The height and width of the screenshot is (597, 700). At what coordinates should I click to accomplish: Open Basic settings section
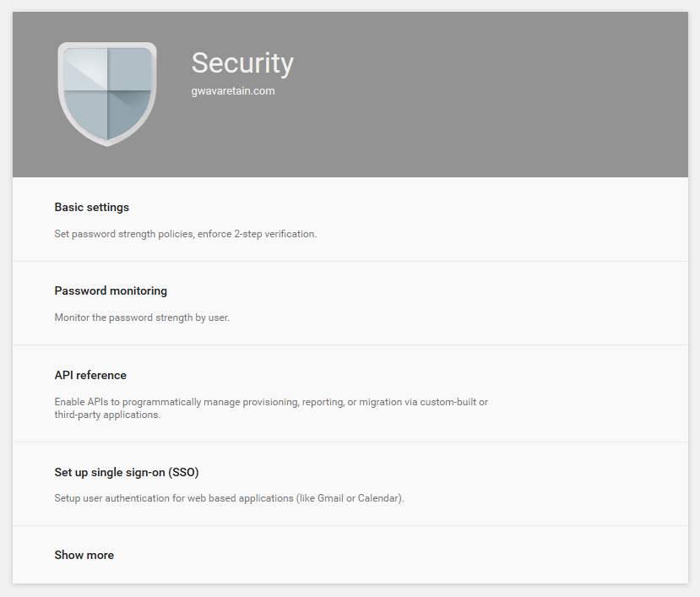92,207
